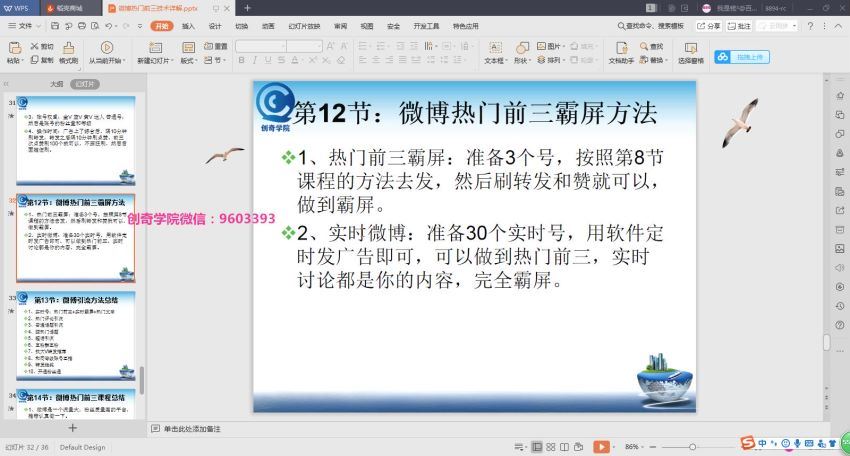The height and width of the screenshot is (456, 850).
Task: Clear formatting with the eraser icon
Action: 341,60
